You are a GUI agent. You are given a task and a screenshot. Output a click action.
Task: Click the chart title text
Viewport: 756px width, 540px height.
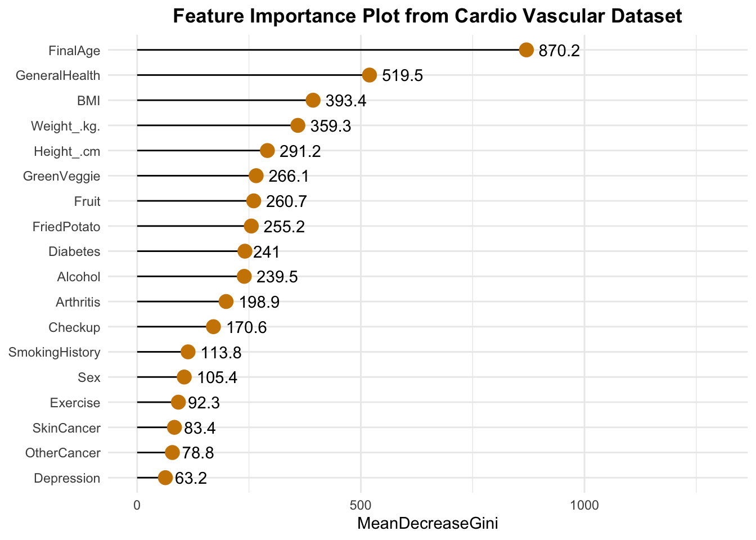[427, 16]
